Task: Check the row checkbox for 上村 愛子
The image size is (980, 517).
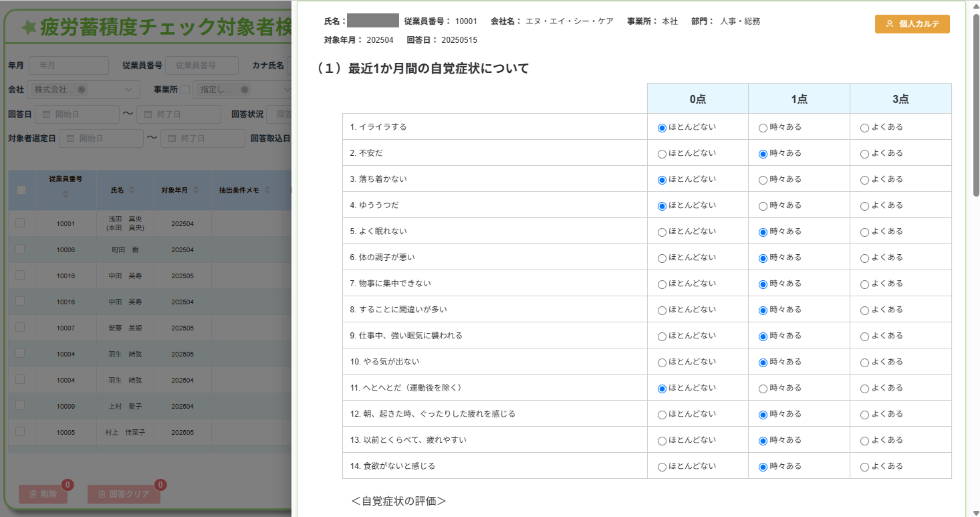Action: click(20, 405)
